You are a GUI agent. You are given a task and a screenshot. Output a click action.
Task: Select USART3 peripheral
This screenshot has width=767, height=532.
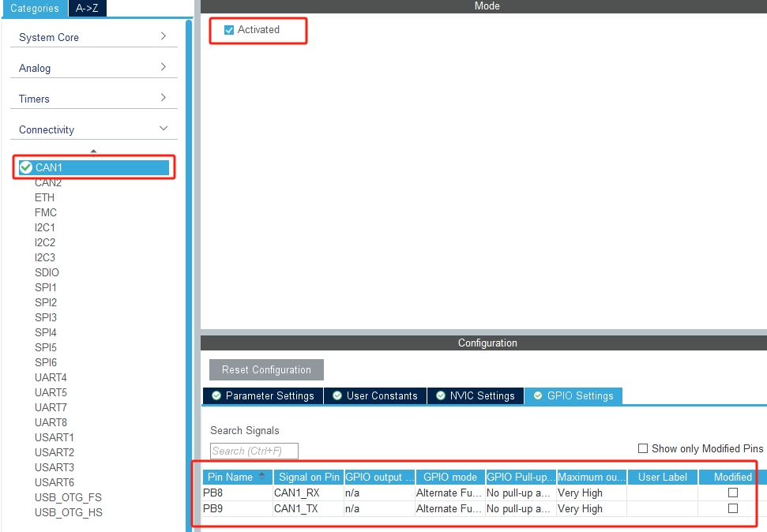55,467
